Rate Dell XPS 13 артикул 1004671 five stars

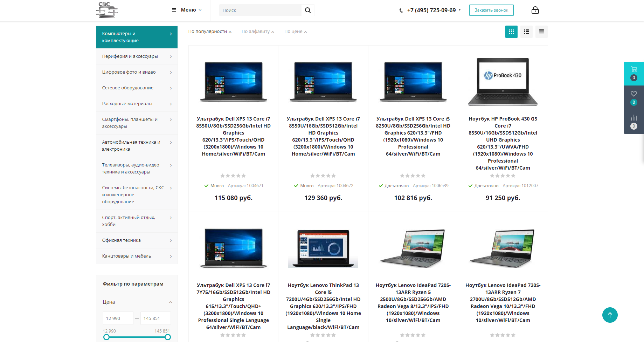(244, 176)
